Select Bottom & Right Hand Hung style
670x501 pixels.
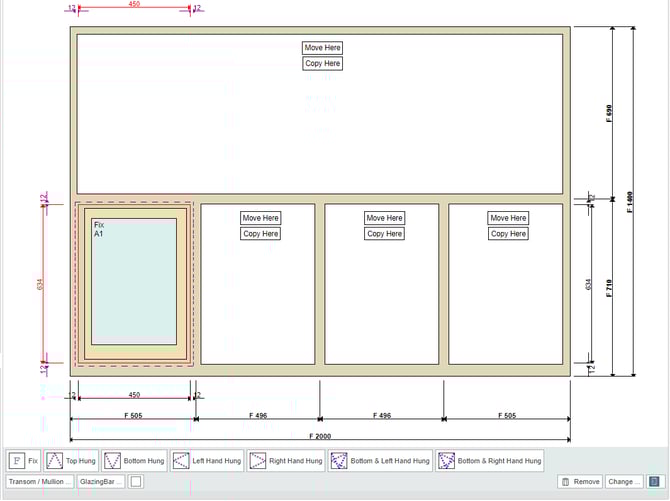tap(491, 461)
